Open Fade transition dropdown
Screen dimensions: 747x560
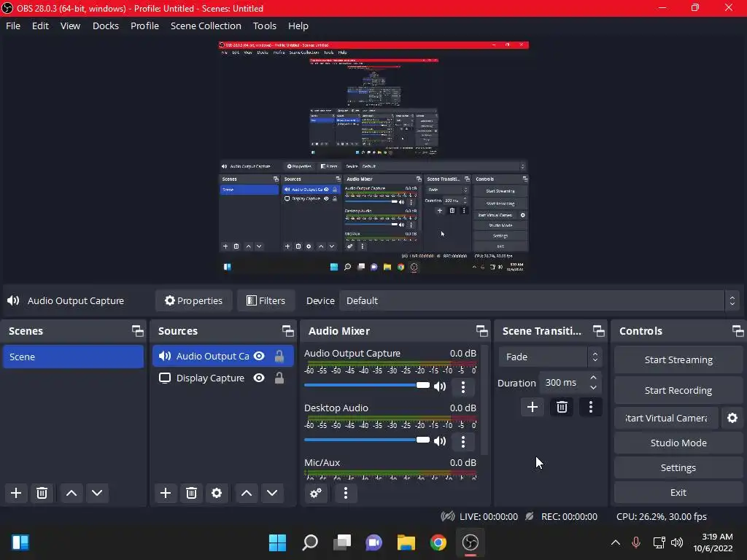pyautogui.click(x=550, y=357)
